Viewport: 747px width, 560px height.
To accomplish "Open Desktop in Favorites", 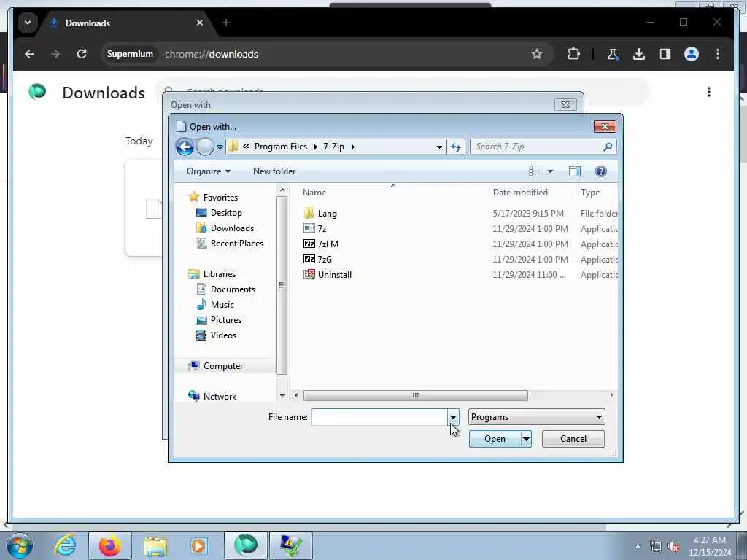I will coord(226,213).
